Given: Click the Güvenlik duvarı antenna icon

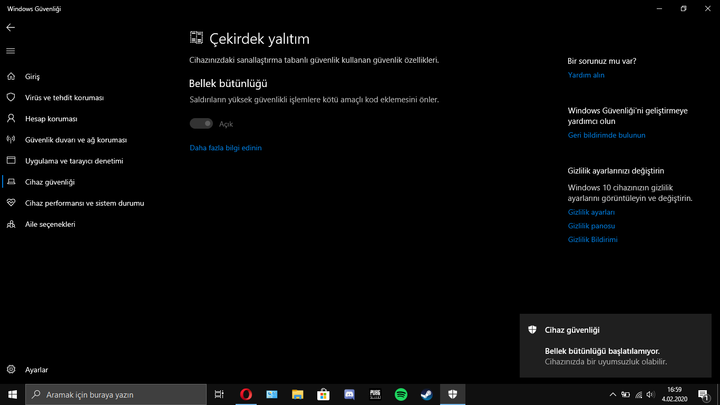Looking at the screenshot, I should [11, 140].
